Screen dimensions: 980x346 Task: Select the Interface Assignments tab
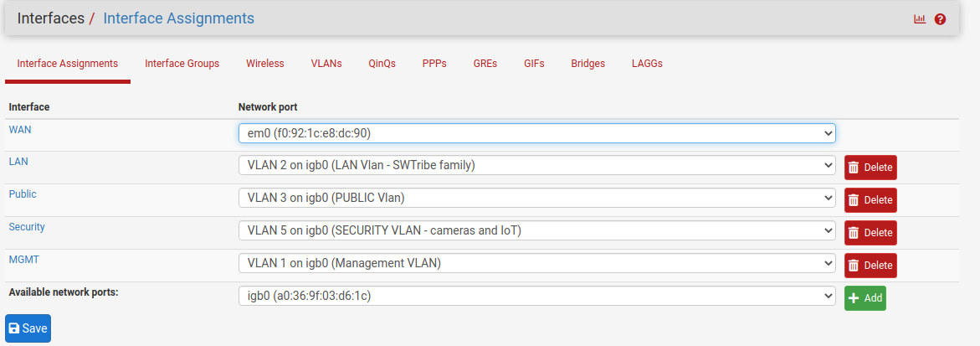point(68,63)
